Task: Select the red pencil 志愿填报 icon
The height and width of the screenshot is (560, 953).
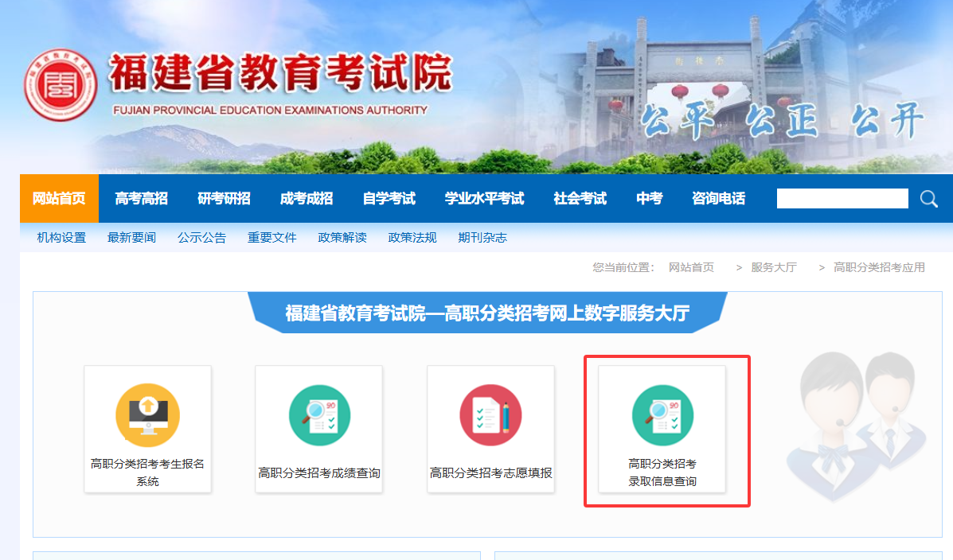Action: pos(490,414)
